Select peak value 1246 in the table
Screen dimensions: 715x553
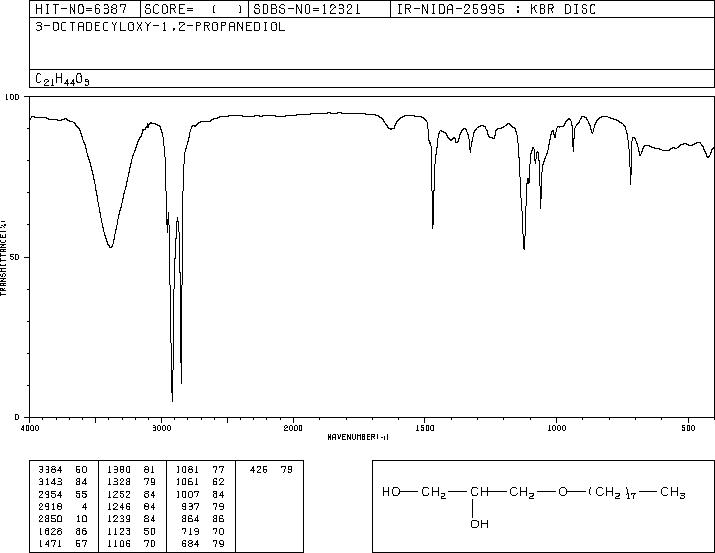119,506
